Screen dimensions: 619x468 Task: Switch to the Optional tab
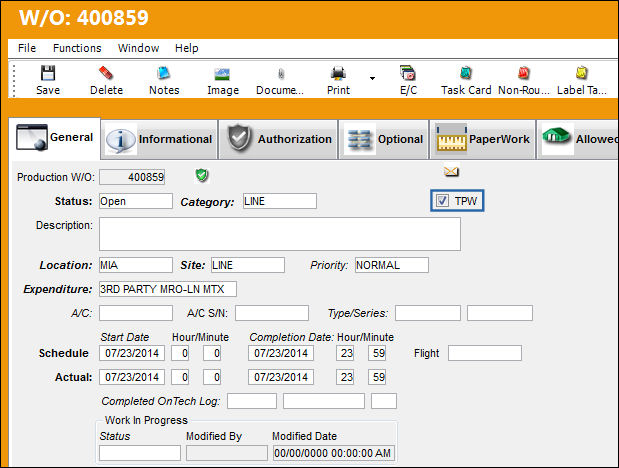pos(384,139)
